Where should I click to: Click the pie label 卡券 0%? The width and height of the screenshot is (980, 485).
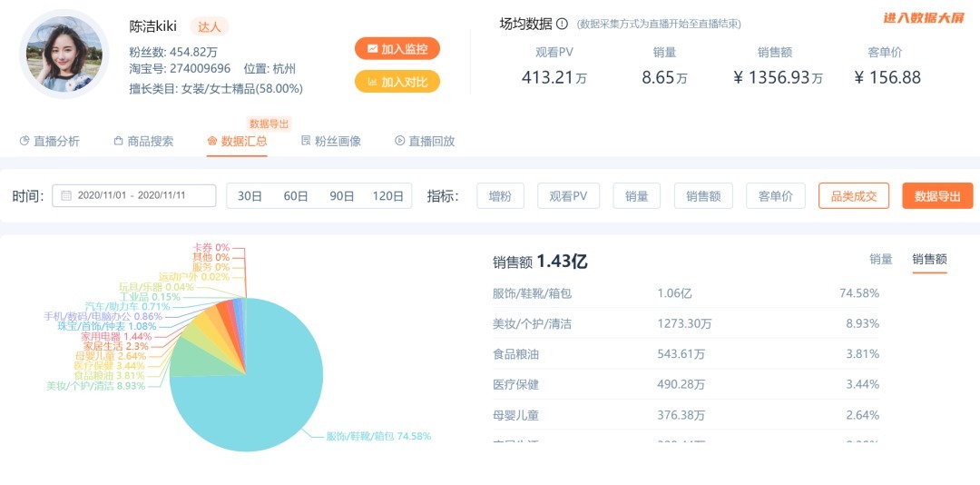coord(213,247)
